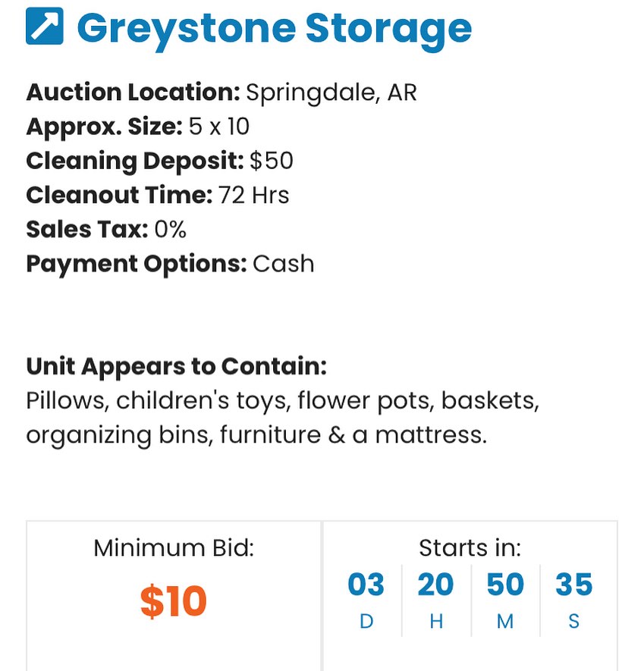
Task: Click the external link arrow icon
Action: pos(45,27)
